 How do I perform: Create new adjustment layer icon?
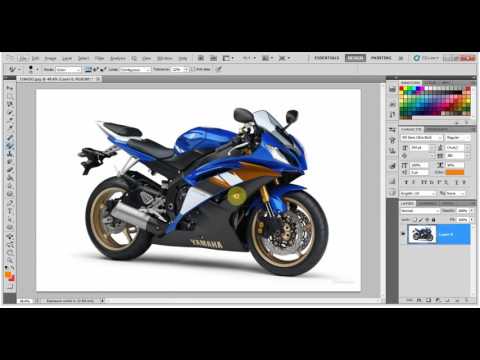point(438,300)
